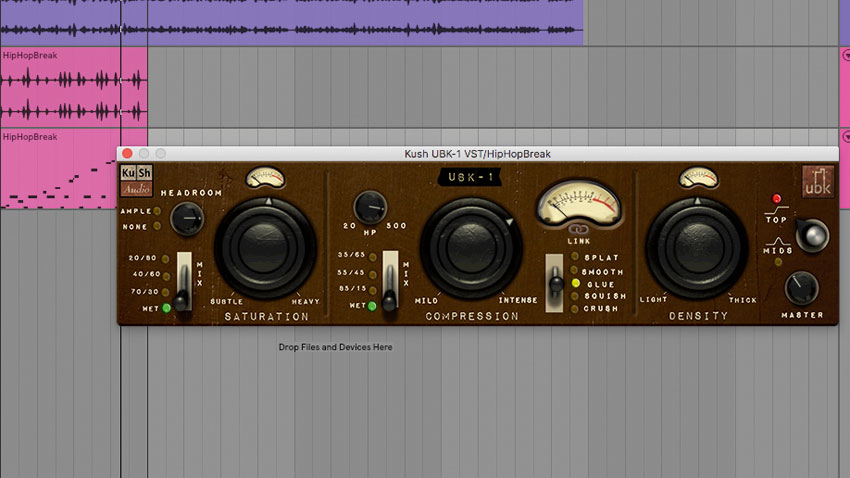Image resolution: width=850 pixels, height=478 pixels.
Task: Select the 35/65 compression mix LED
Action: (372, 257)
